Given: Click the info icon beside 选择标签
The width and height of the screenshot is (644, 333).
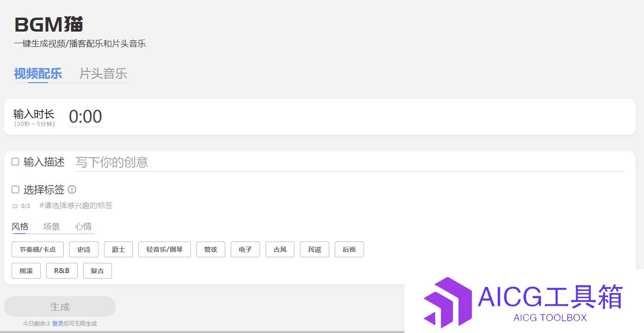Looking at the screenshot, I should click(x=72, y=189).
